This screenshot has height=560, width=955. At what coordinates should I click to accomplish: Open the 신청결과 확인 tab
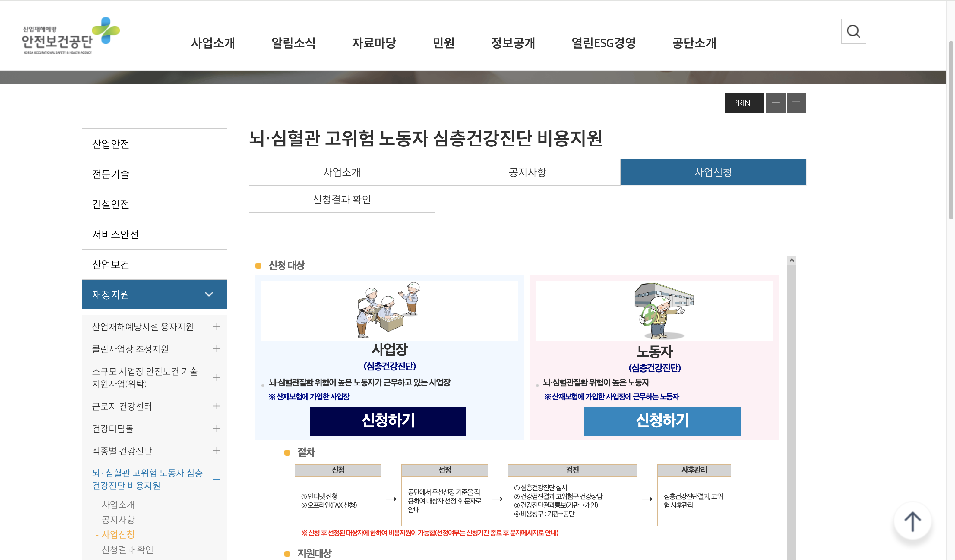click(341, 199)
